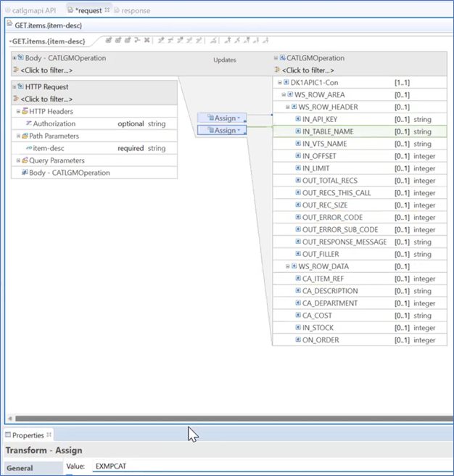Select the item-desc path parameter row
The image size is (454, 476).
(94, 148)
